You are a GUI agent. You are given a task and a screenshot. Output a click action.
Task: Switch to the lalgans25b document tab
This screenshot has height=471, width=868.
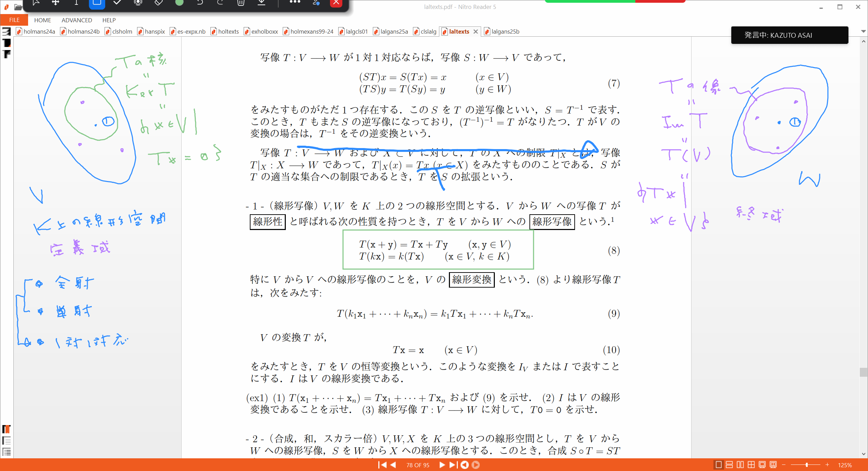click(502, 32)
